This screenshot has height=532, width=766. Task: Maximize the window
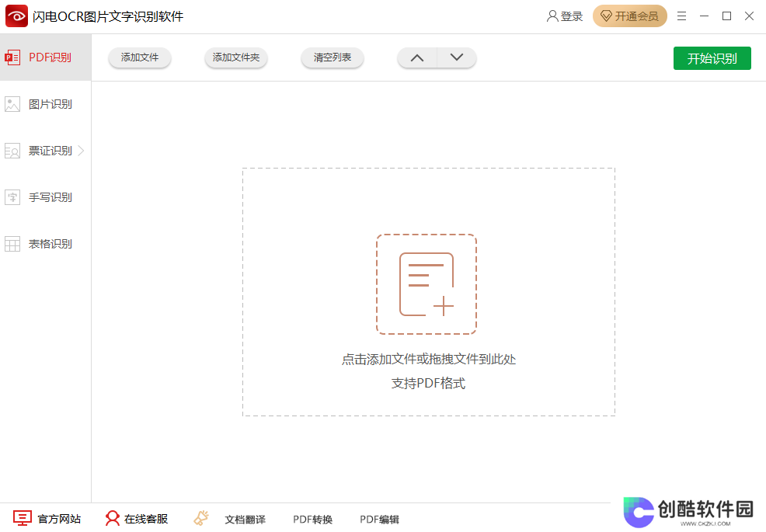pos(726,16)
